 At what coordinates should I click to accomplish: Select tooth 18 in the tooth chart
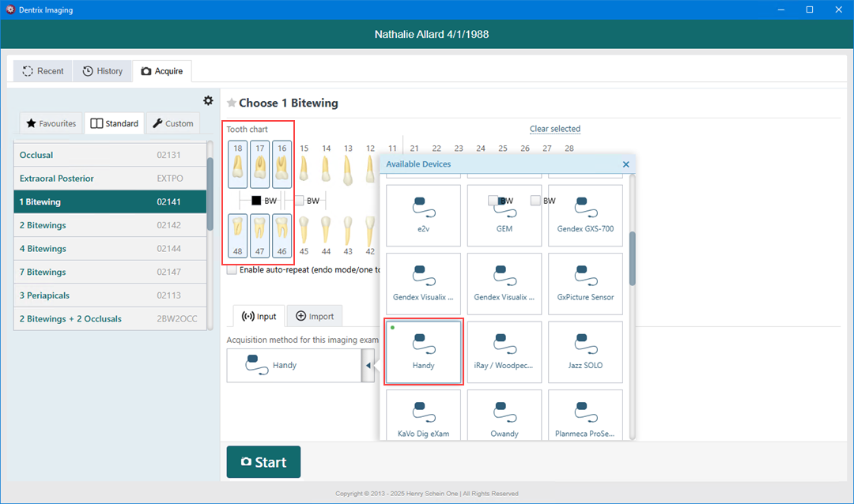pyautogui.click(x=238, y=164)
